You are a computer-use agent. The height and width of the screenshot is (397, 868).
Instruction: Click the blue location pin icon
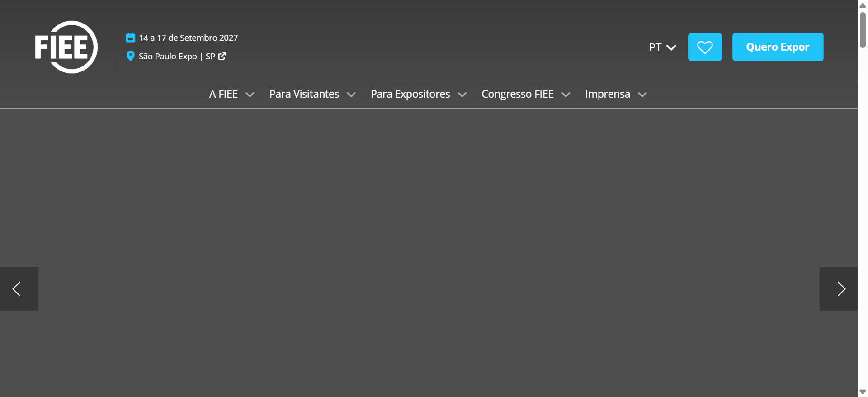click(x=130, y=56)
